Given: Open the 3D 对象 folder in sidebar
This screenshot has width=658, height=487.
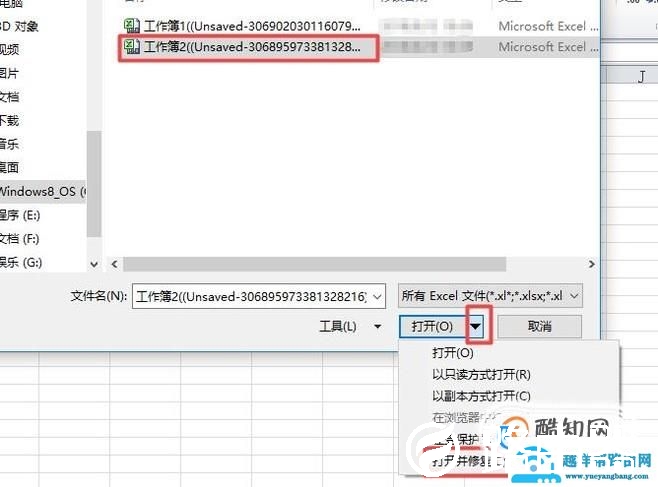Looking at the screenshot, I should point(19,26).
